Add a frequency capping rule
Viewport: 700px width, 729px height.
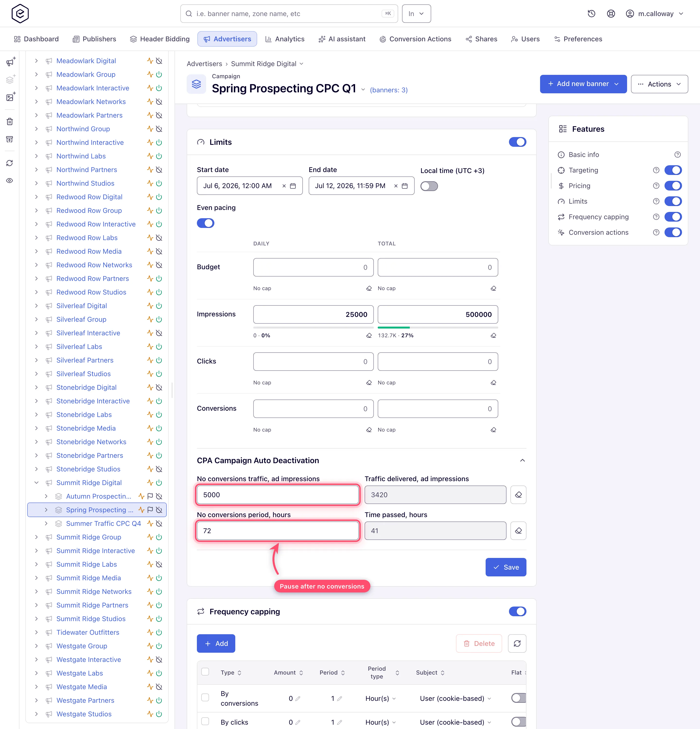pos(216,643)
